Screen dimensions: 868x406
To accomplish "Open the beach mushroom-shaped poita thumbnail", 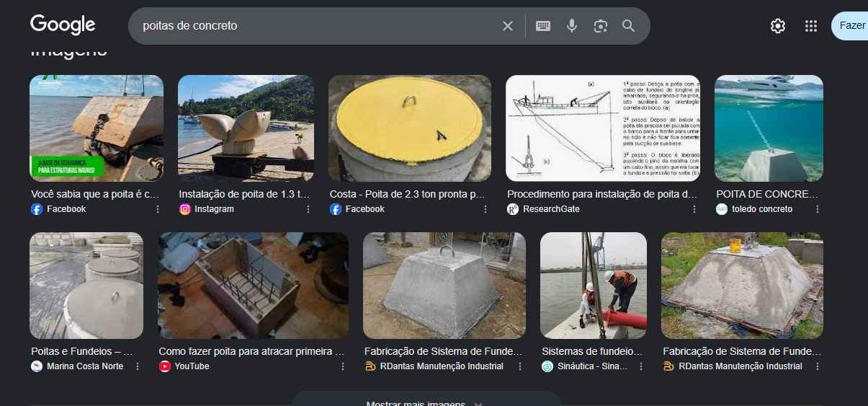I will 246,128.
